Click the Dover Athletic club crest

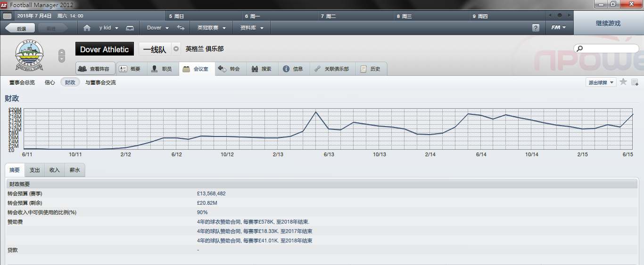pyautogui.click(x=29, y=56)
